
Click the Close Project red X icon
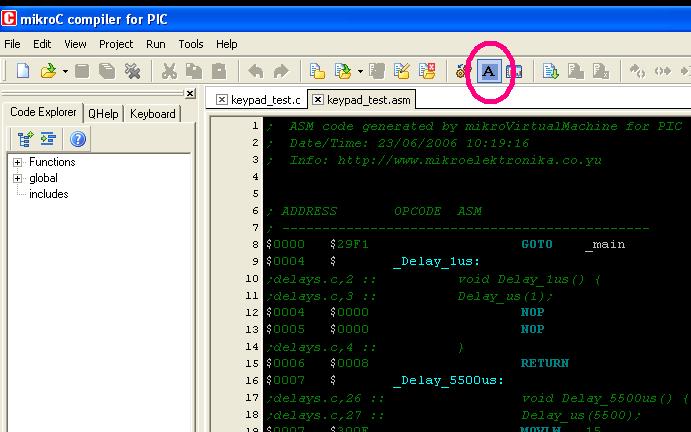(x=427, y=71)
